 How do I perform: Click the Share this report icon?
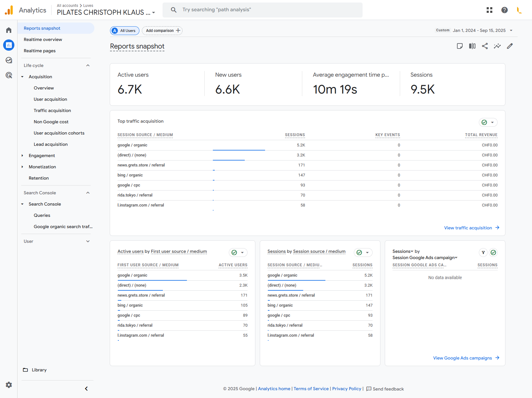click(x=485, y=46)
